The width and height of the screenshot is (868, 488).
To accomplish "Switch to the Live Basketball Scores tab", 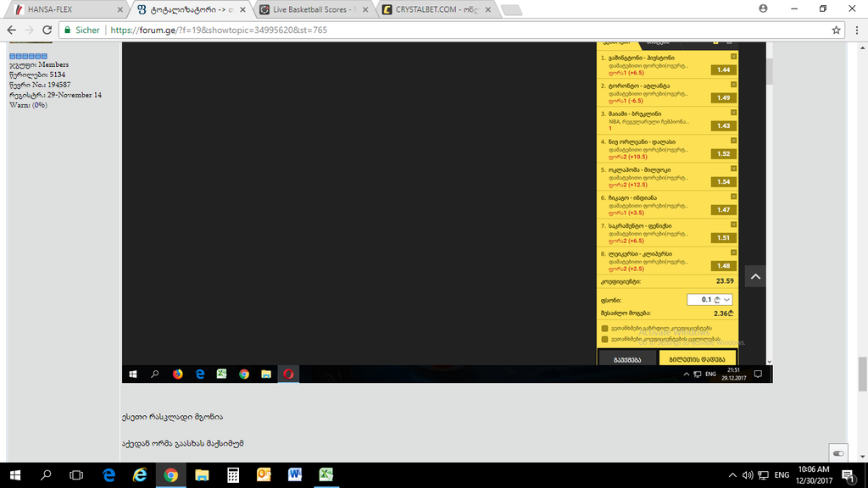I will [314, 9].
